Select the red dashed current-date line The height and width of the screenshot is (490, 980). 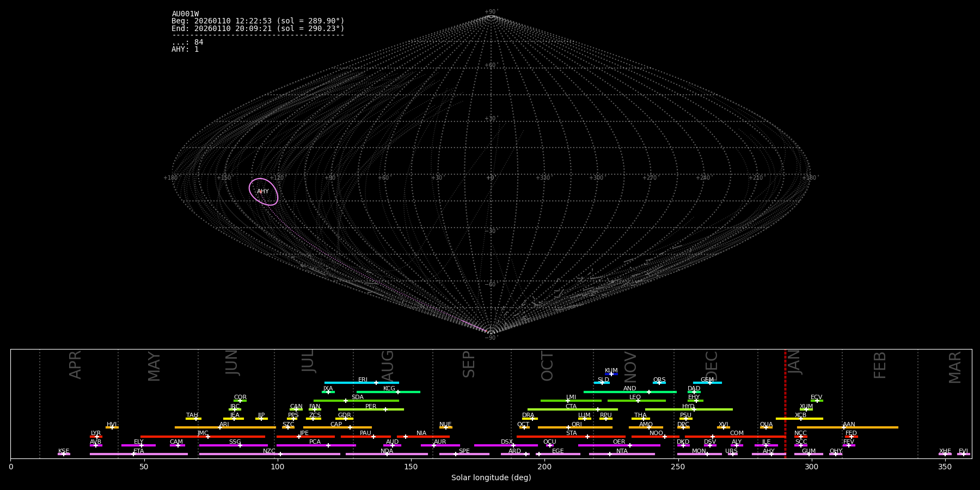(785, 403)
